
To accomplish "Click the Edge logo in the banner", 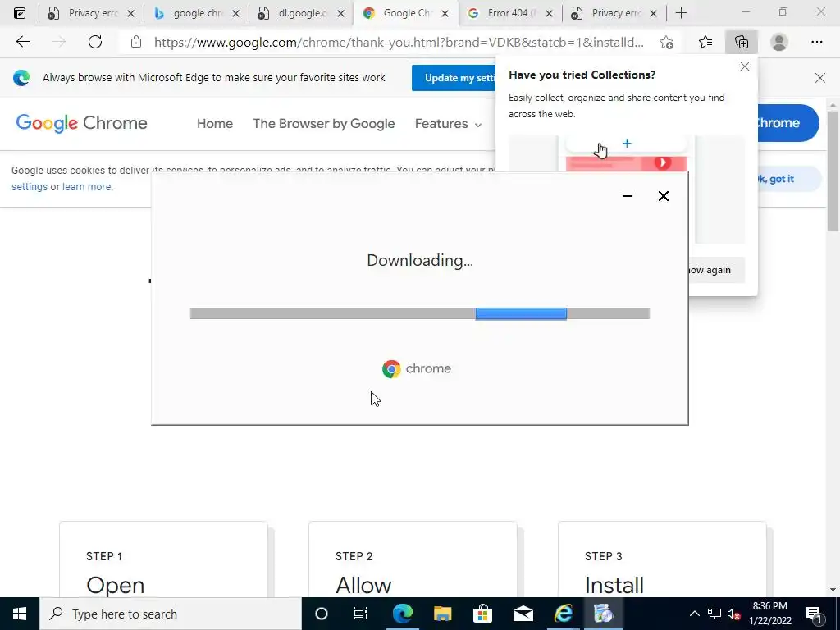I will pyautogui.click(x=21, y=78).
